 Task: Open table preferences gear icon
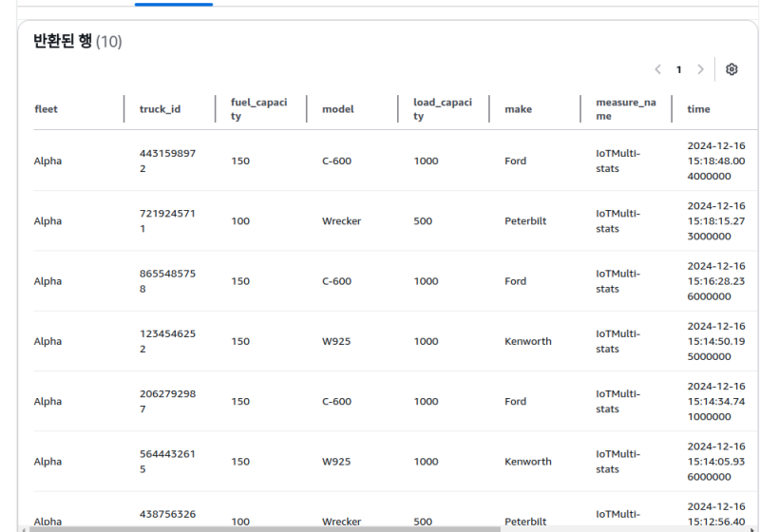[x=731, y=69]
